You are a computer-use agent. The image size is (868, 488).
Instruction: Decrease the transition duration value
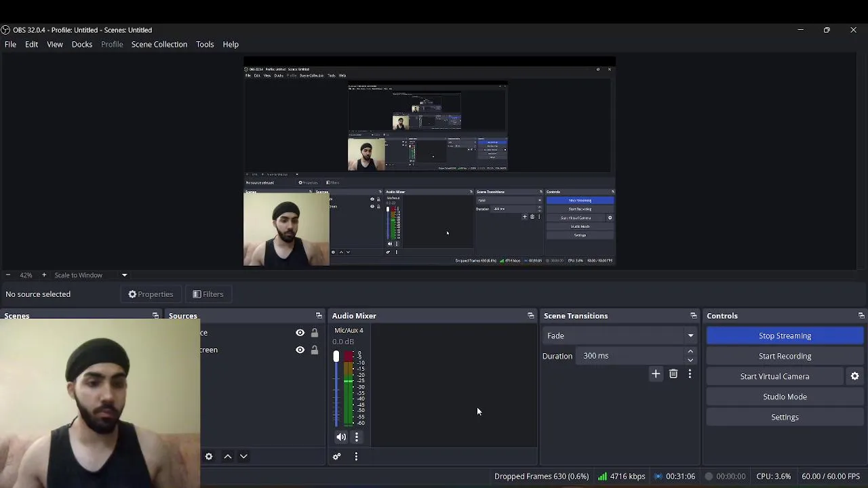click(x=690, y=360)
